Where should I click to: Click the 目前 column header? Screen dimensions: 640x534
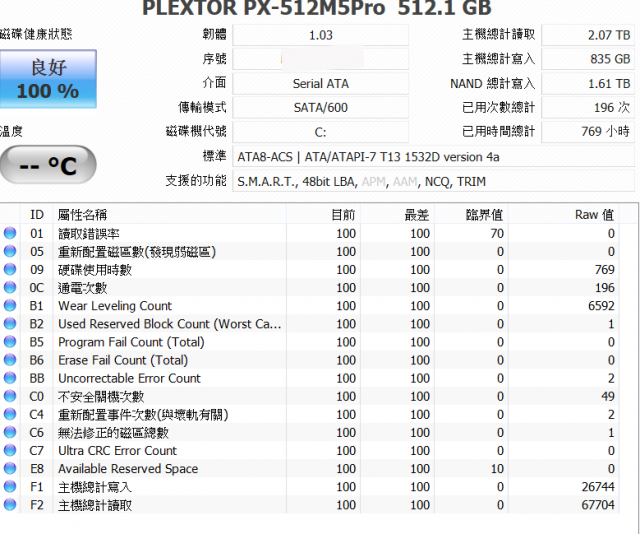(323, 214)
